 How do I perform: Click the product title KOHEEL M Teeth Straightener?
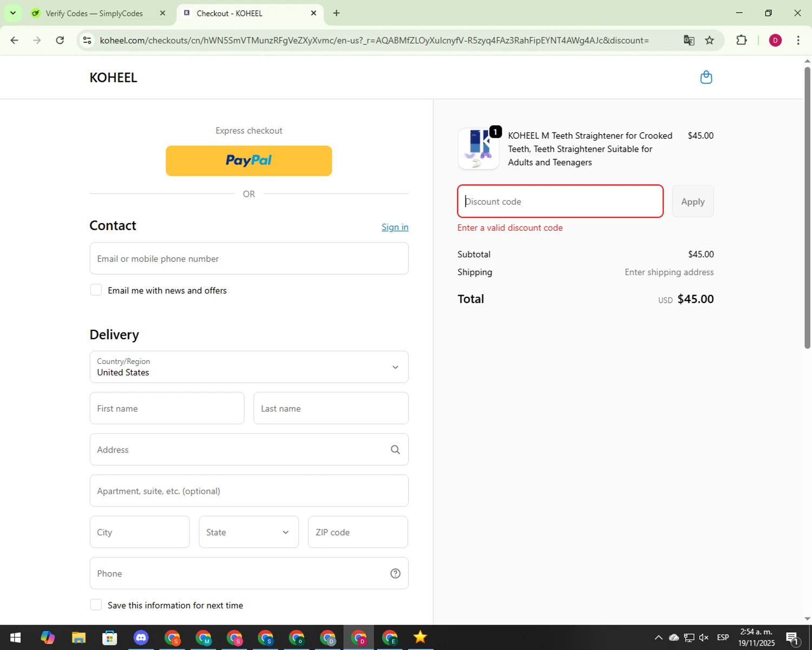click(x=590, y=149)
